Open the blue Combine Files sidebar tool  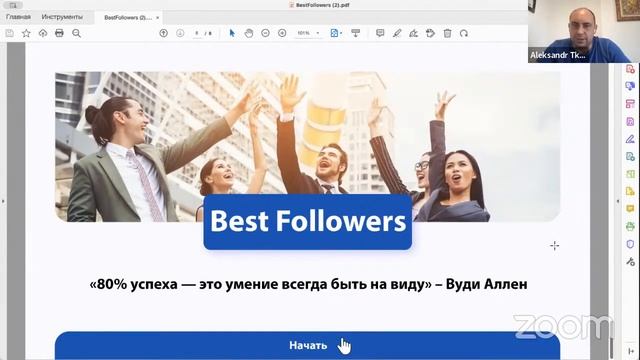tap(630, 86)
